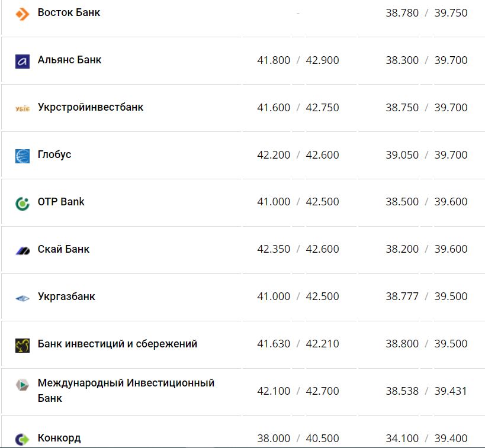Image resolution: width=485 pixels, height=448 pixels.
Task: Click the Глобус globe logo icon
Action: click(x=23, y=156)
